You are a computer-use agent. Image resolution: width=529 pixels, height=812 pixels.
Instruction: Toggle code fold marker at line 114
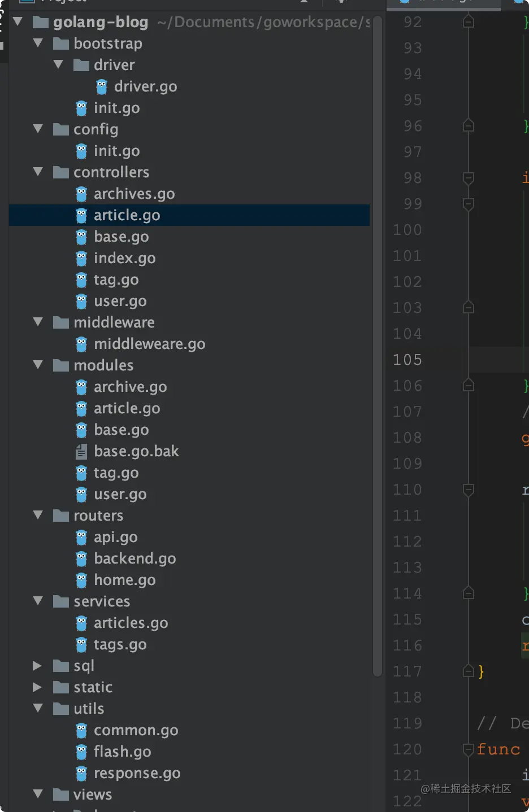[469, 593]
